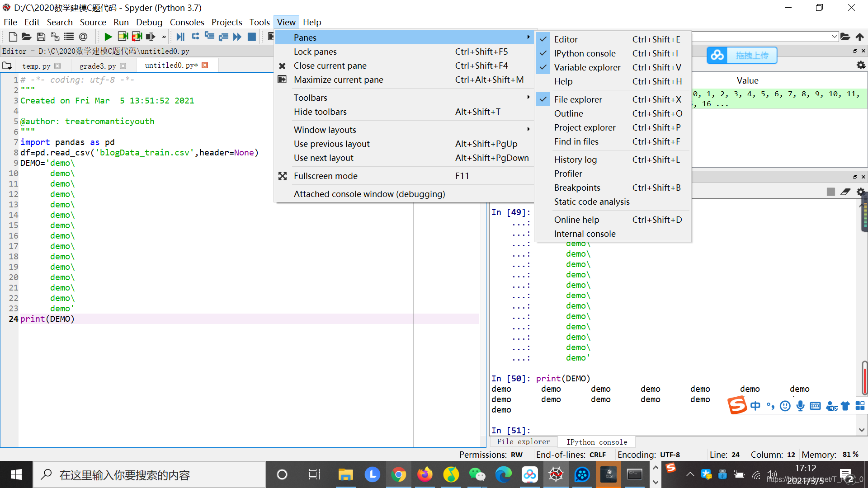Click the Stop debugging square icon
This screenshot has width=868, height=488.
point(252,37)
